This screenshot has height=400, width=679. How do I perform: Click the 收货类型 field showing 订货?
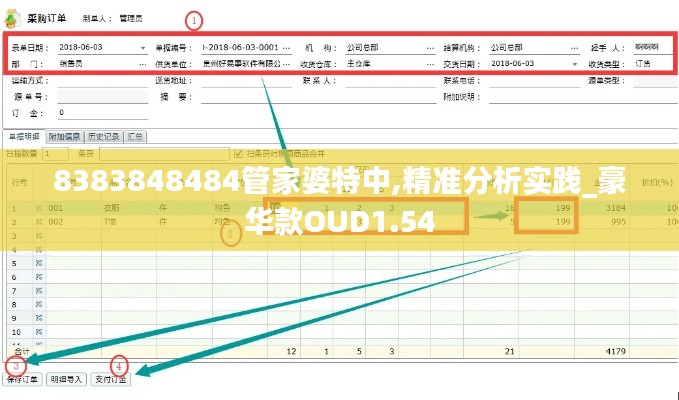click(x=656, y=64)
